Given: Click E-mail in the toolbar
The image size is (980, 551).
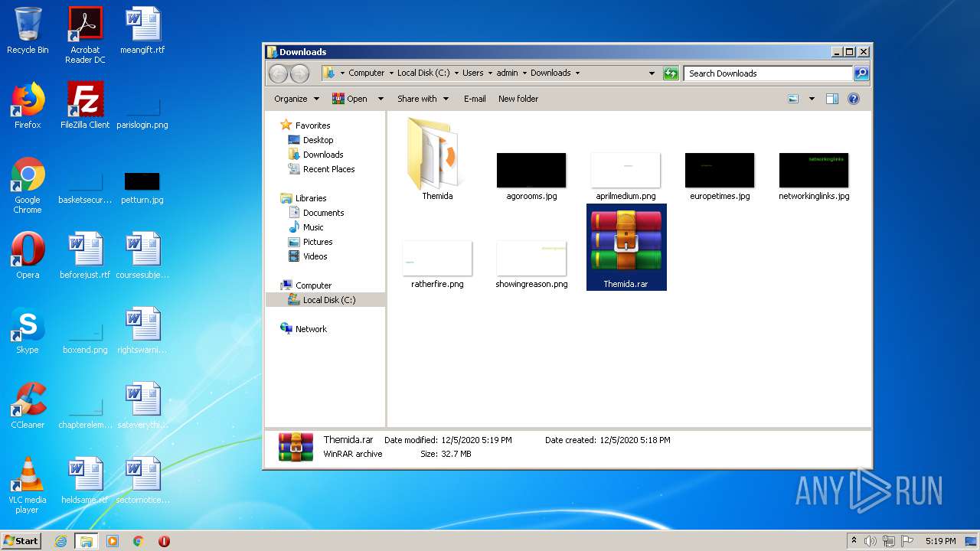Looking at the screenshot, I should pyautogui.click(x=475, y=99).
